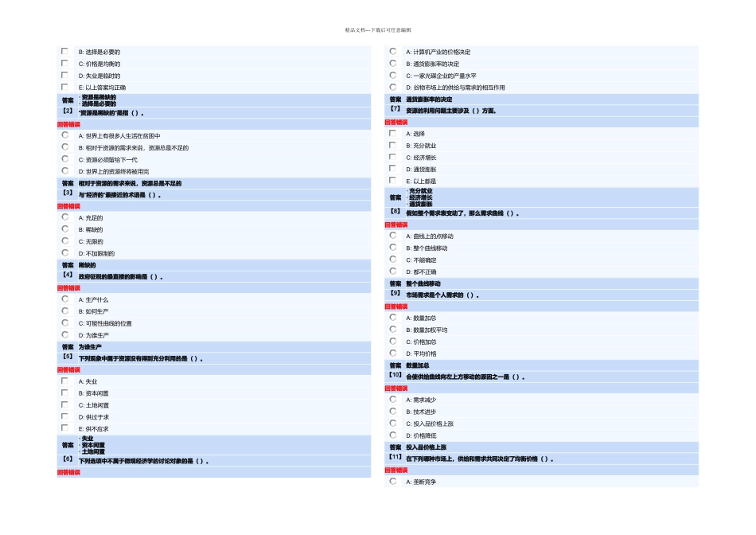Tick checkbox E: 以上都是
Viewport: 756px width, 535px height.
[392, 181]
